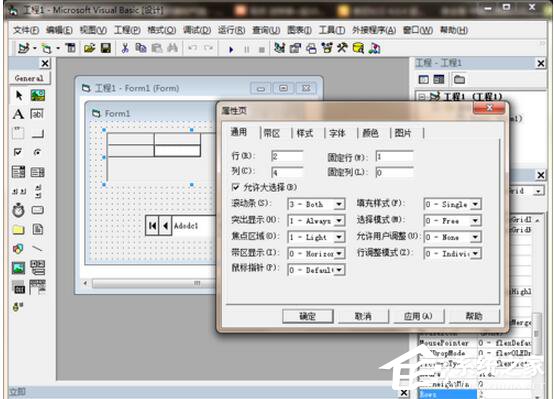Click the Cut toolbar icon
The image size is (554, 399).
click(125, 48)
